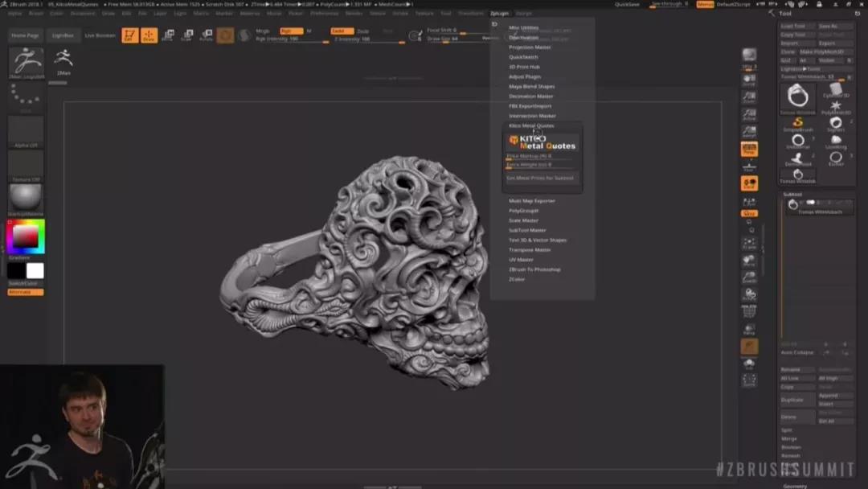This screenshot has width=868, height=489.
Task: Expand Misc Utilities in Zplugin menu
Action: pyautogui.click(x=524, y=27)
